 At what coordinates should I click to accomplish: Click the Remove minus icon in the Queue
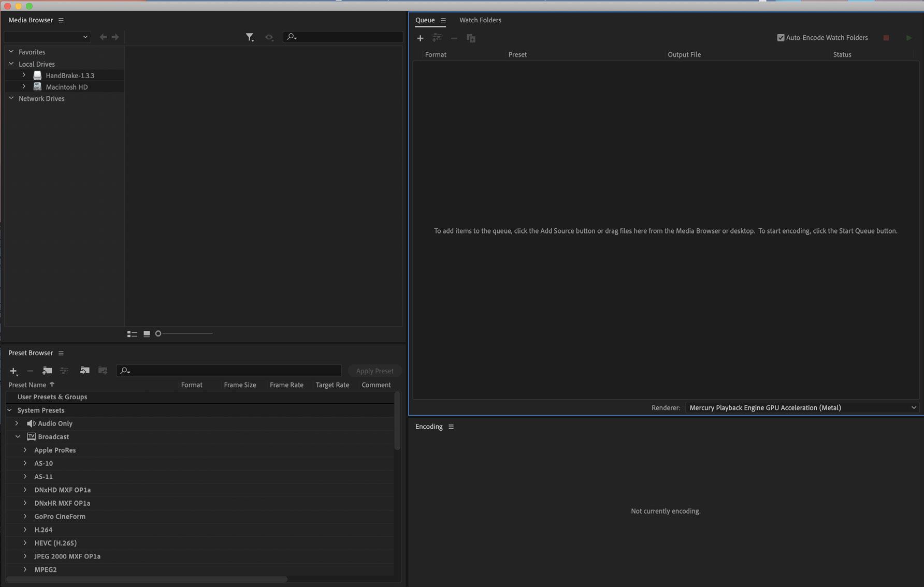(x=454, y=38)
